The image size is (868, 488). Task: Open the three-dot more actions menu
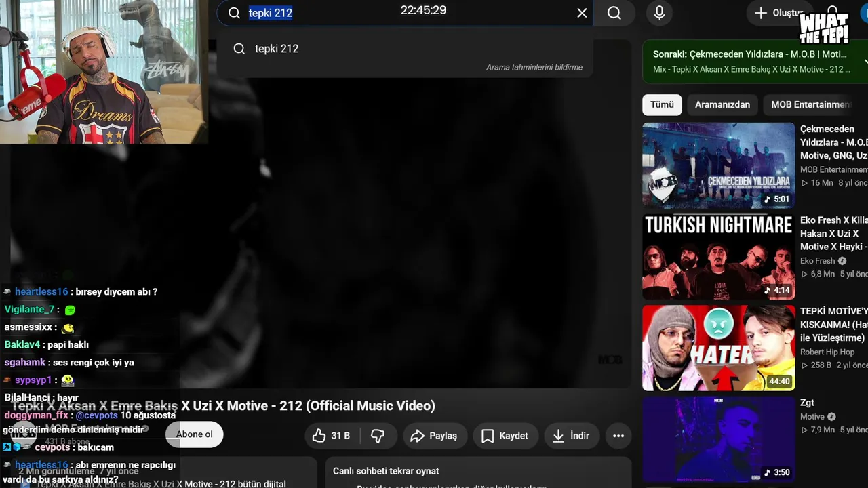coord(618,436)
